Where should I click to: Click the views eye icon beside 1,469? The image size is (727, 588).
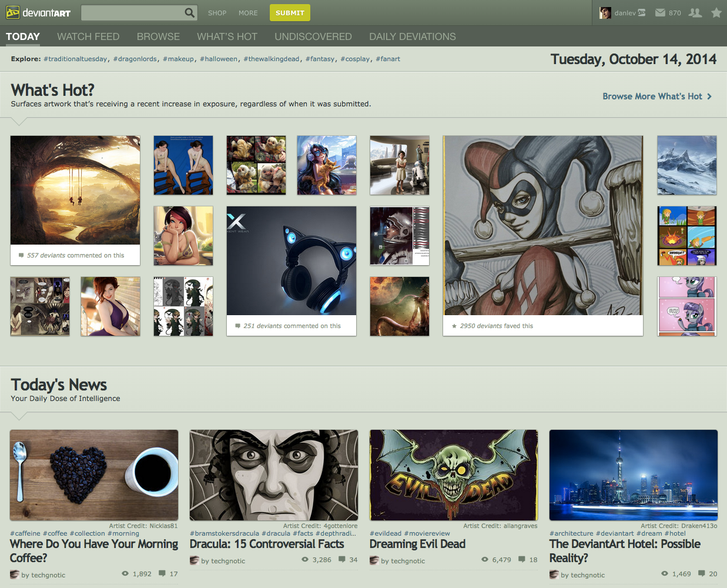point(664,573)
